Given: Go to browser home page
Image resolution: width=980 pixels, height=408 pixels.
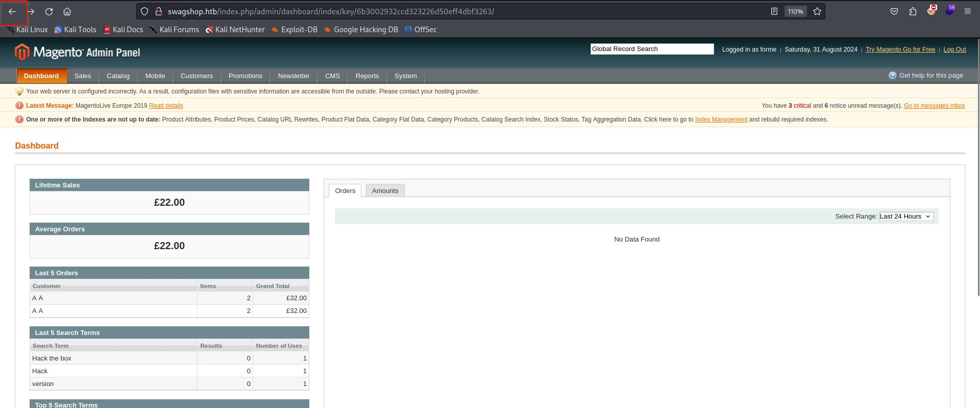Looking at the screenshot, I should tap(67, 11).
